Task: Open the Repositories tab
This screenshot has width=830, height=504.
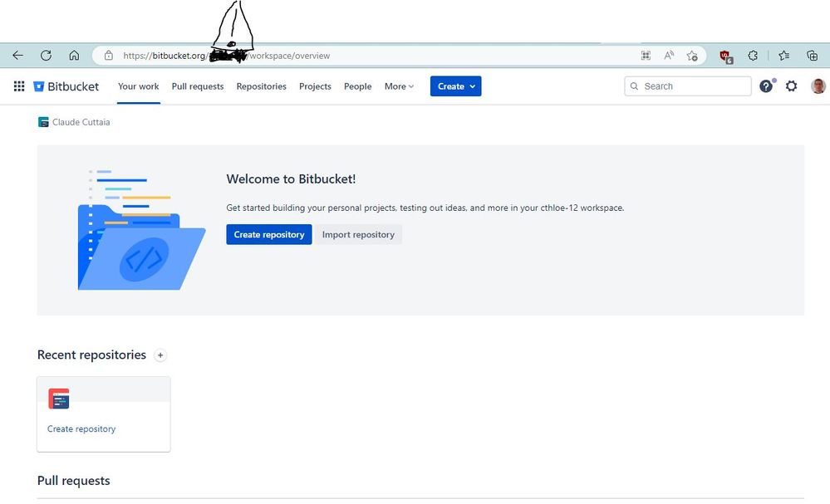Action: tap(262, 86)
